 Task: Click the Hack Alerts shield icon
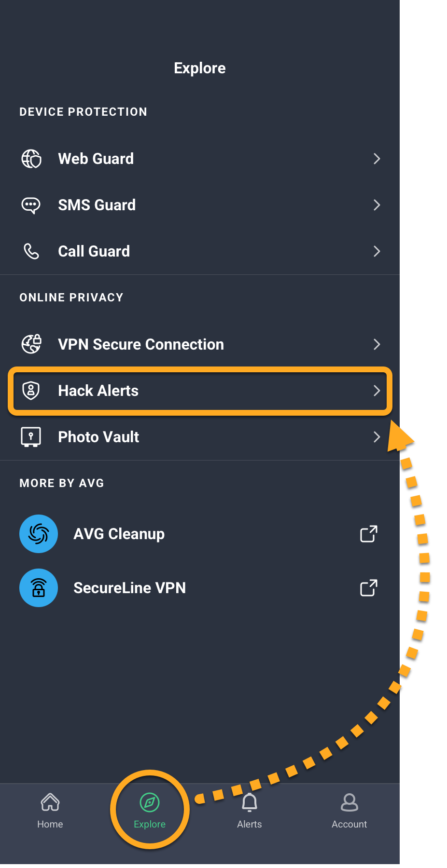coord(31,391)
